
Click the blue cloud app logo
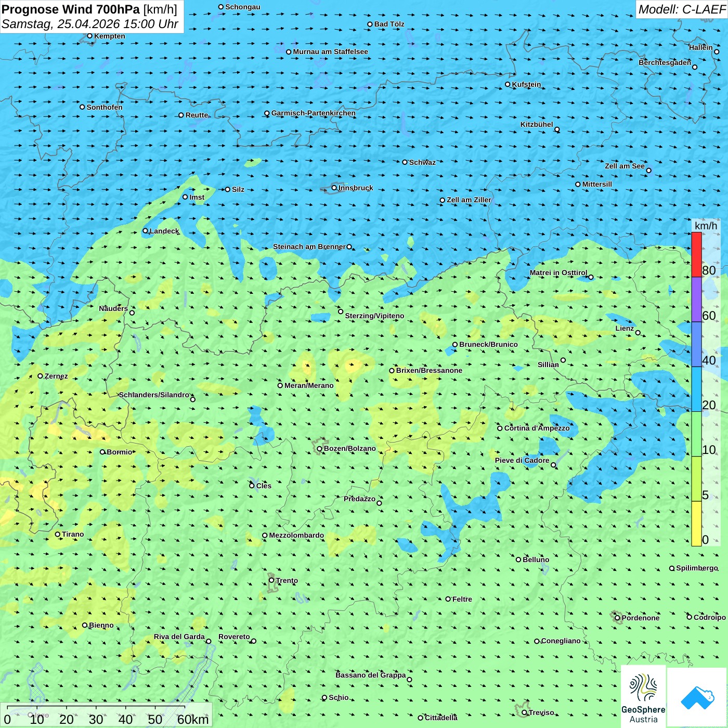(697, 697)
